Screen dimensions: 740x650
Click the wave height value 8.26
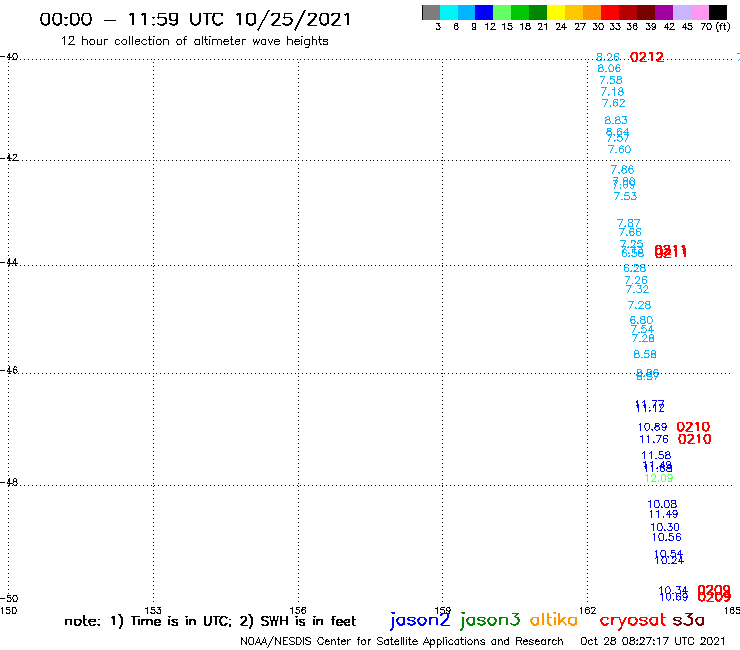click(x=607, y=57)
